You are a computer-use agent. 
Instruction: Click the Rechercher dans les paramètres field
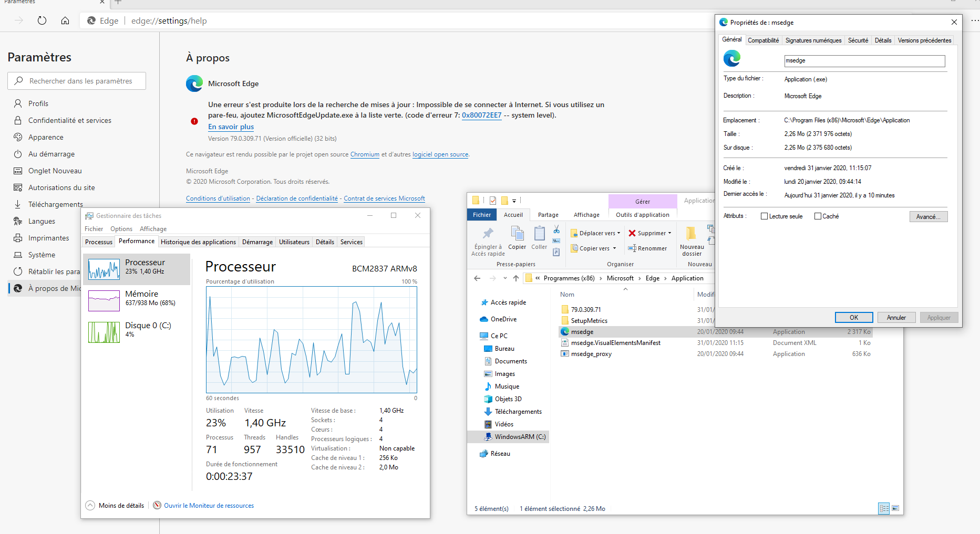tap(80, 81)
